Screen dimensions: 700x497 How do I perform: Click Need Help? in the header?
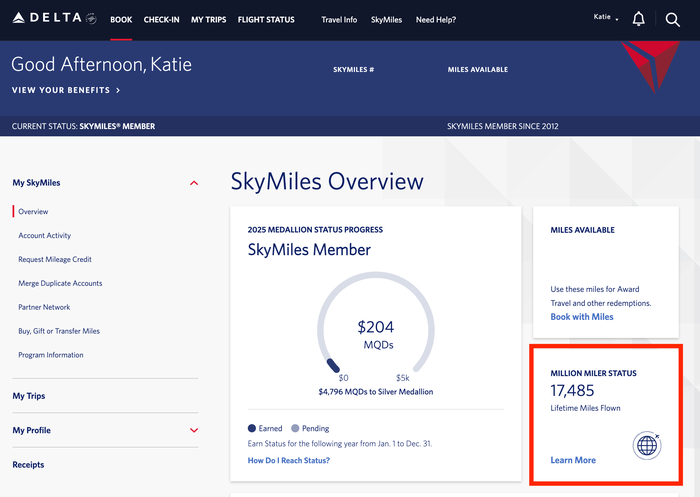tap(436, 20)
